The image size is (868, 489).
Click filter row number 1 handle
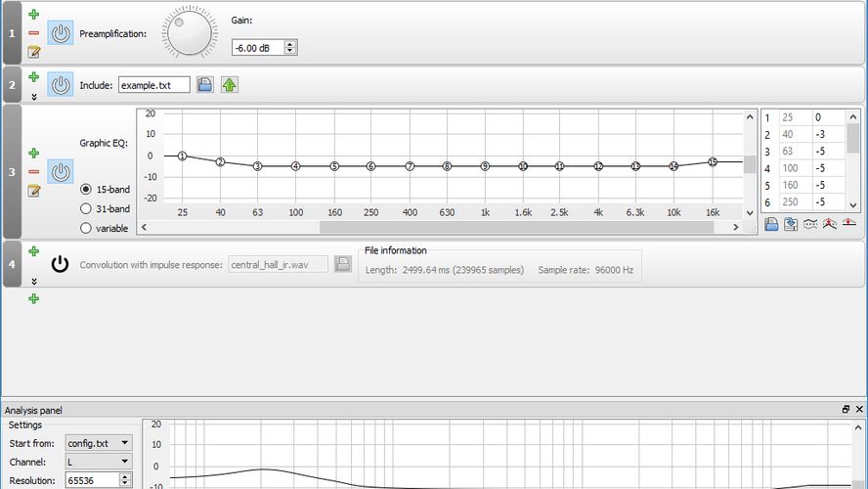coord(12,33)
